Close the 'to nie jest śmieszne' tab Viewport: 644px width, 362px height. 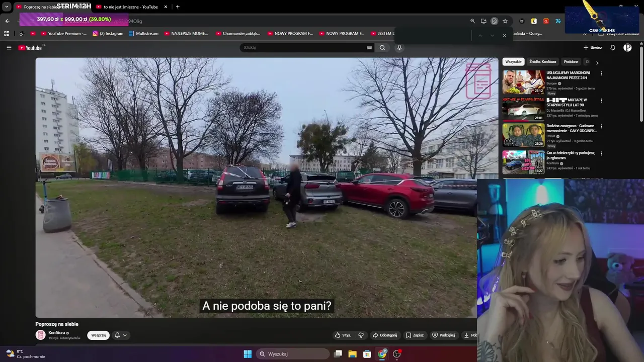(166, 7)
